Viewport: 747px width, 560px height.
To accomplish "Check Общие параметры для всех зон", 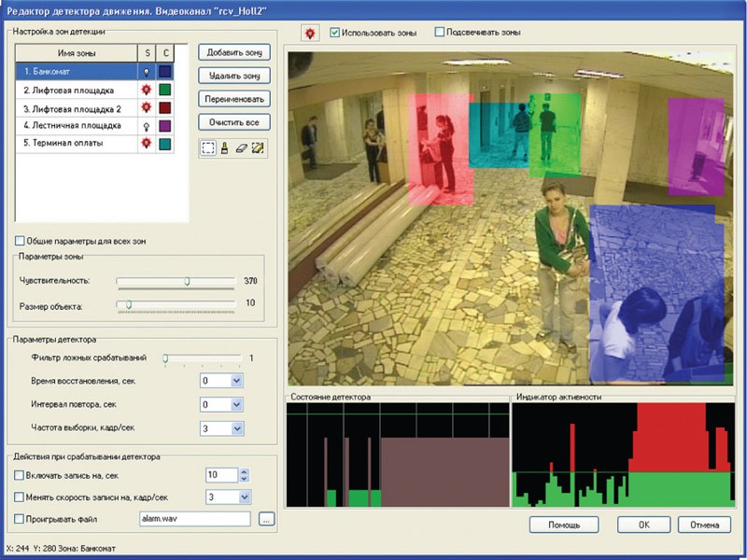I will (21, 241).
